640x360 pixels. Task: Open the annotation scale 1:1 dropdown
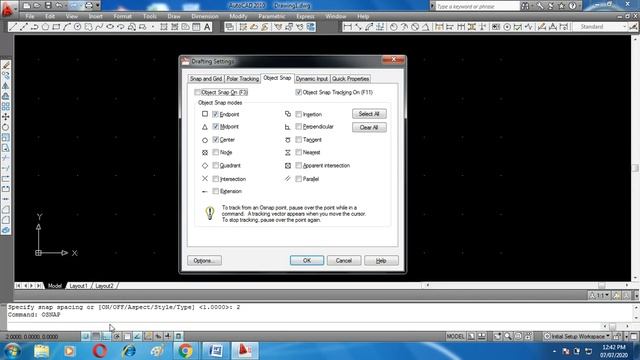click(599, 295)
